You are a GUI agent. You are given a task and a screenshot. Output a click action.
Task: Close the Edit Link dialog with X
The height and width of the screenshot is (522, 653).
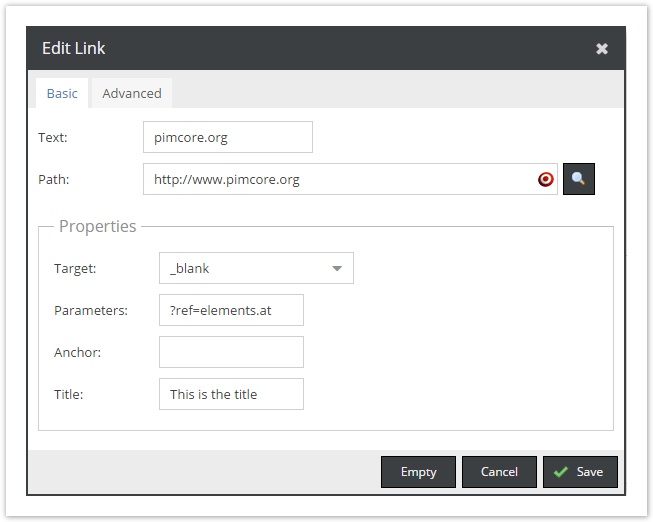pos(602,49)
